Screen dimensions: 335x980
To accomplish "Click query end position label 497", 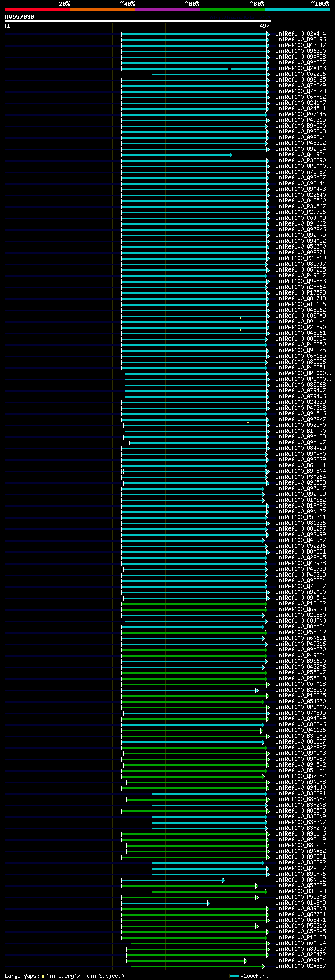I will pyautogui.click(x=264, y=26).
